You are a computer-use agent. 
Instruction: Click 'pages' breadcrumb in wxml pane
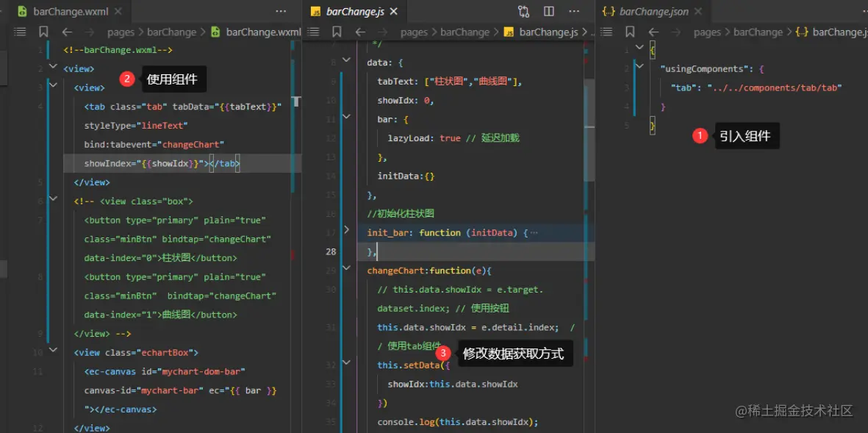[x=120, y=32]
